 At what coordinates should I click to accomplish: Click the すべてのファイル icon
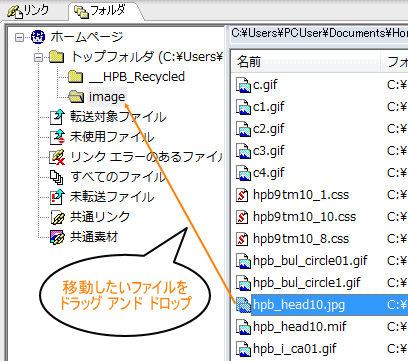pos(57,177)
